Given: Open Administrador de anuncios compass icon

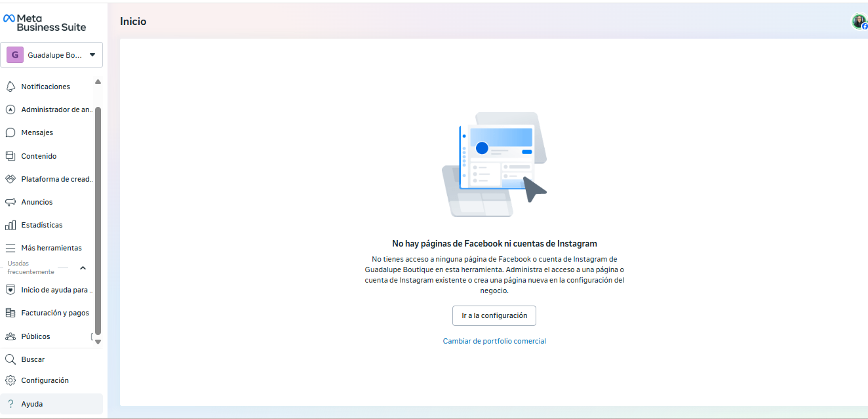Looking at the screenshot, I should click(x=10, y=110).
